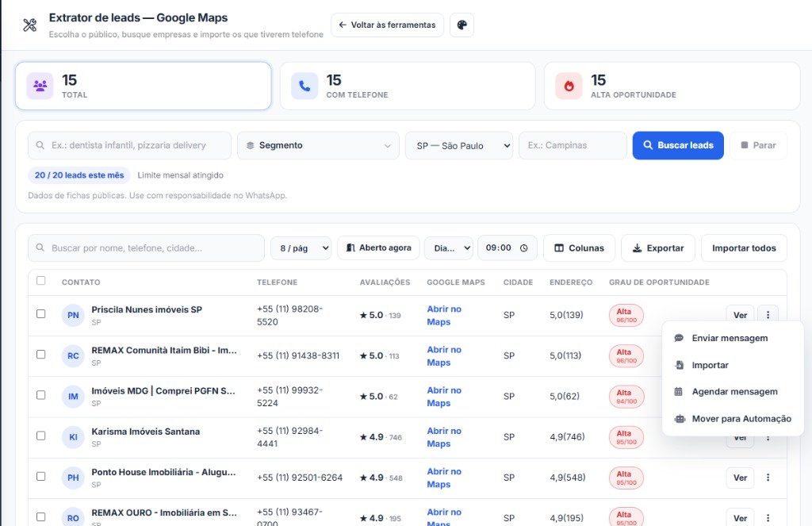Click the IM avatar of Imóveis MDG
The image size is (812, 526).
pos(73,397)
